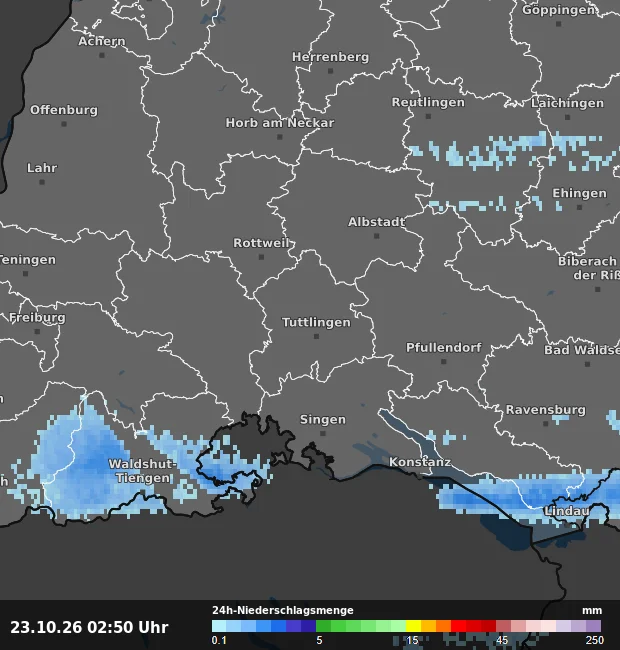Click the mm unit label in legend

(592, 611)
